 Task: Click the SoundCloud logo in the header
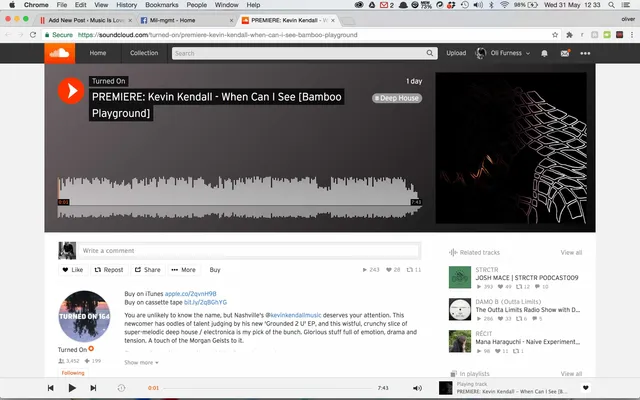60,53
